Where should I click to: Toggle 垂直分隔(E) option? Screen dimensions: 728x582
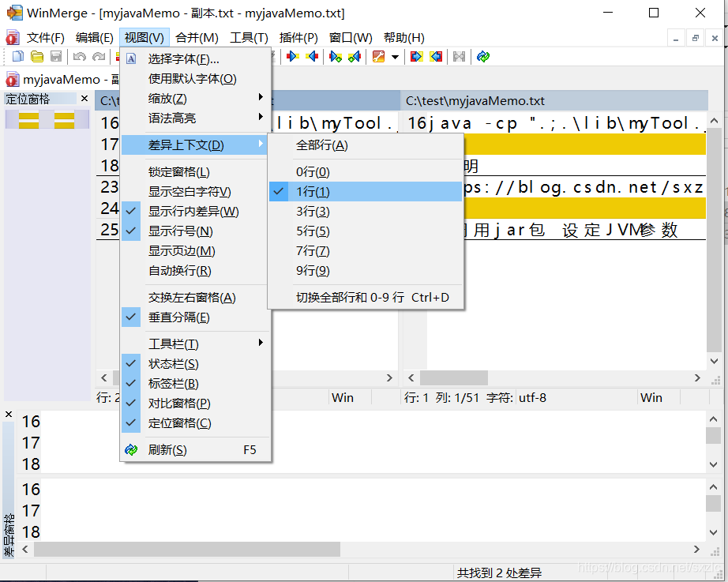pyautogui.click(x=194, y=317)
